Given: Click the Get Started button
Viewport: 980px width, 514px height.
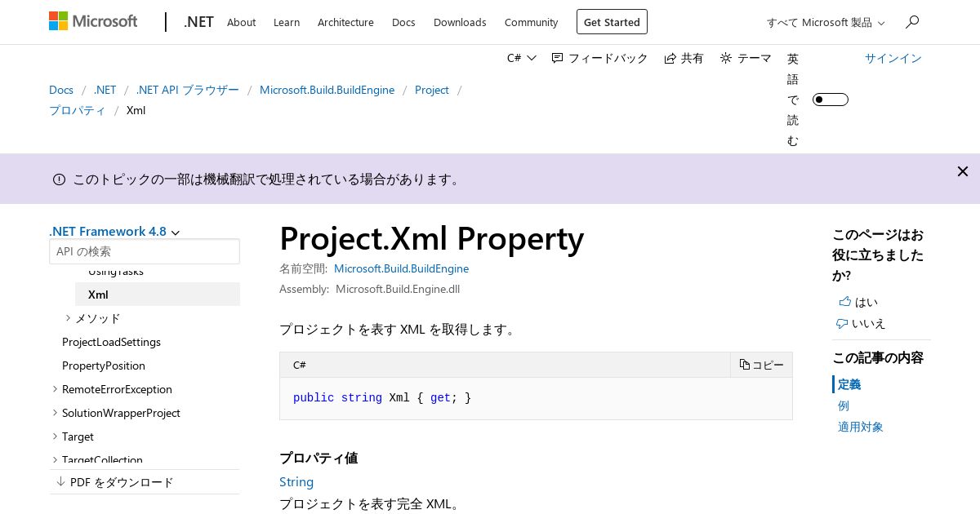Looking at the screenshot, I should [x=612, y=22].
